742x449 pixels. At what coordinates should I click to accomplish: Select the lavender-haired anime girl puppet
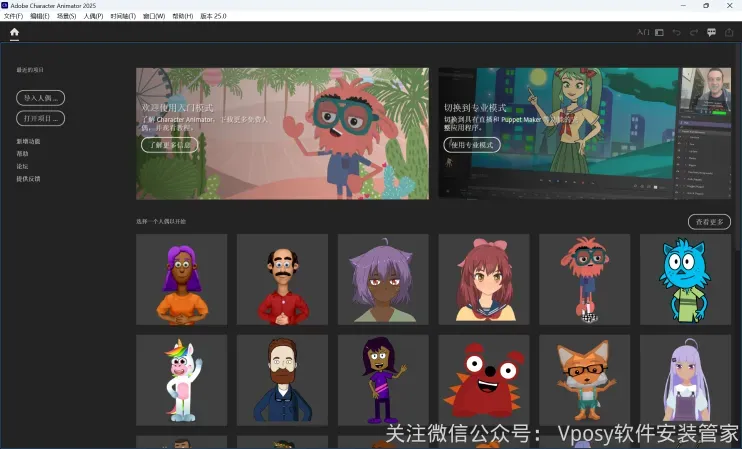[x=686, y=380]
